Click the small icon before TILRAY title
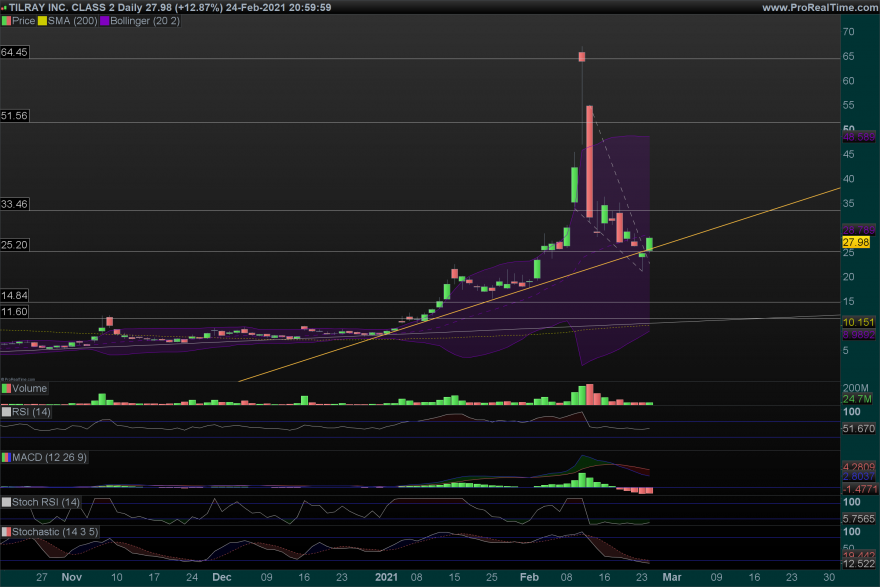The width and height of the screenshot is (880, 587). pos(5,7)
